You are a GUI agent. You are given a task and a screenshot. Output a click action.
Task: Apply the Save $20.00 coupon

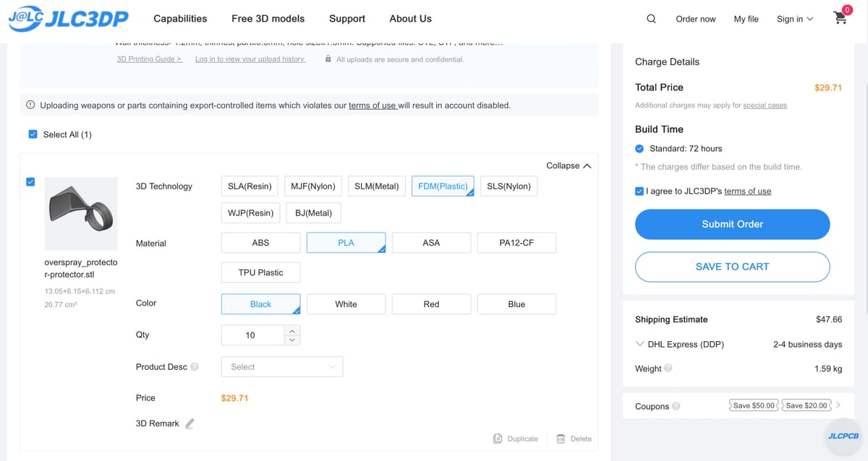pos(807,405)
